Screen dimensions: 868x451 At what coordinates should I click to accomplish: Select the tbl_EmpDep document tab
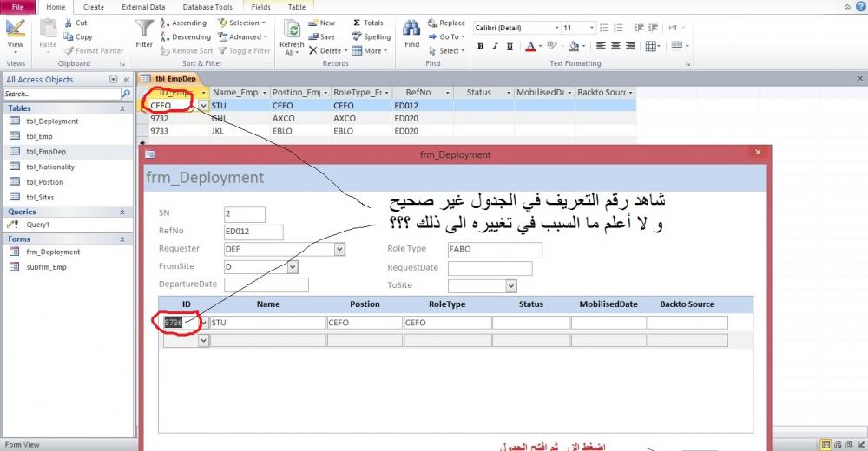168,79
